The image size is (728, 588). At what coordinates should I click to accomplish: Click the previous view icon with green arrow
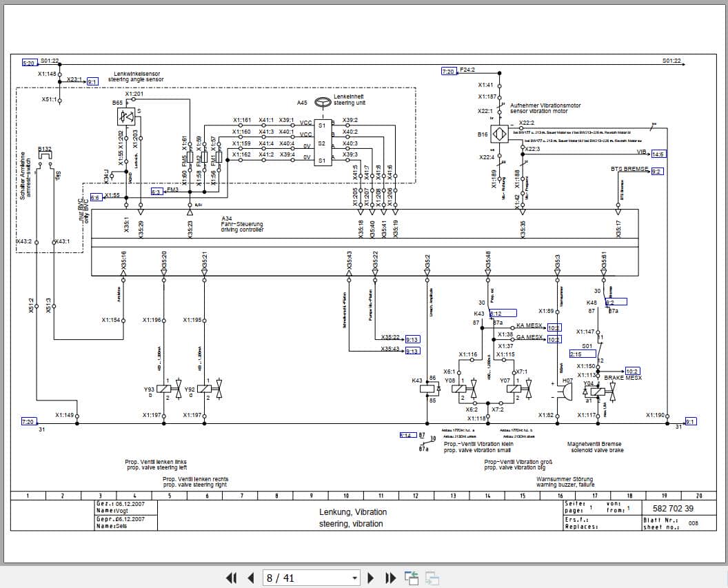[x=411, y=578]
